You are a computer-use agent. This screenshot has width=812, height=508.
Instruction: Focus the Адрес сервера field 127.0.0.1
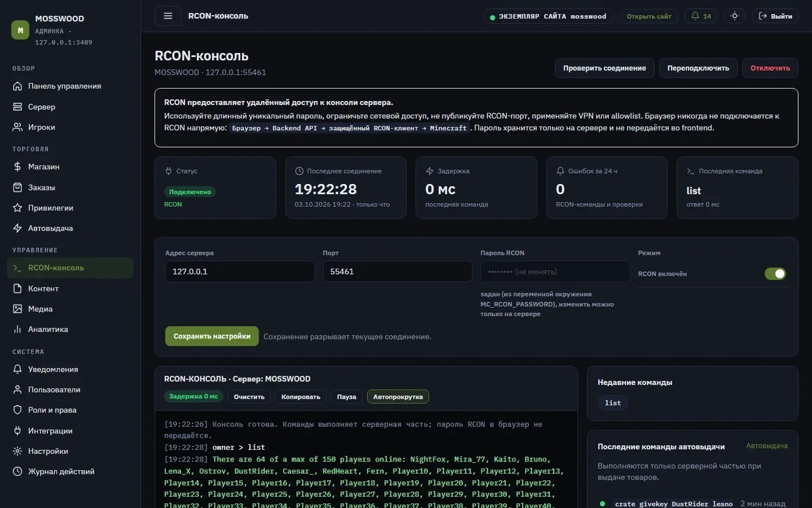(x=240, y=272)
